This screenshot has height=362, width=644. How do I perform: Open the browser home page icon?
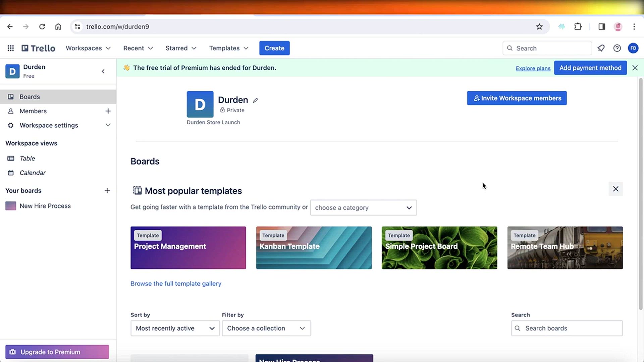coord(58,26)
